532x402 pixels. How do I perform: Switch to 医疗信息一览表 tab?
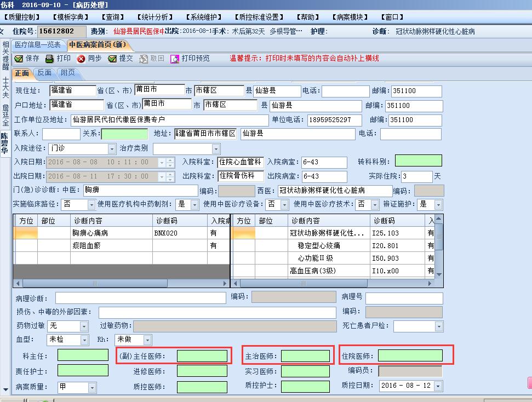coord(38,45)
